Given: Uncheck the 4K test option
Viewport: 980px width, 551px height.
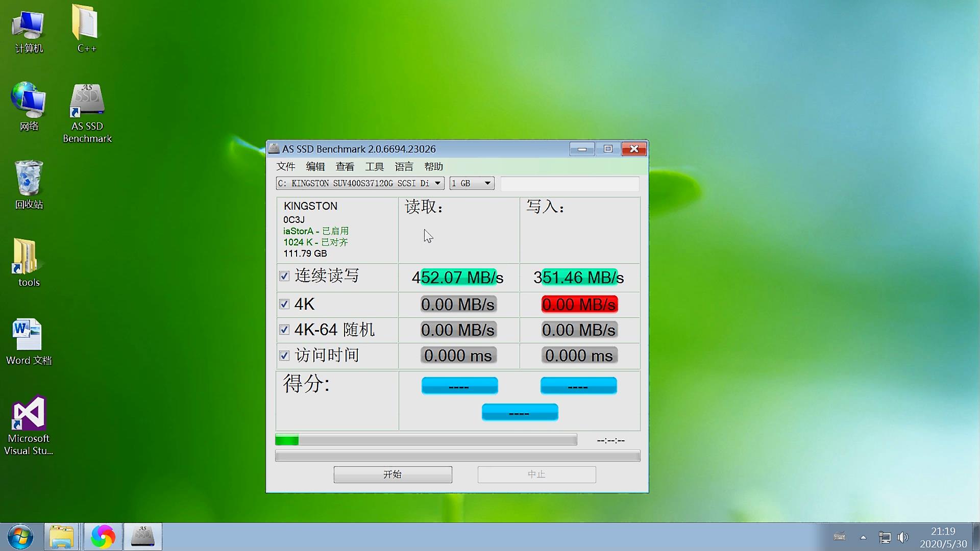Looking at the screenshot, I should 284,304.
